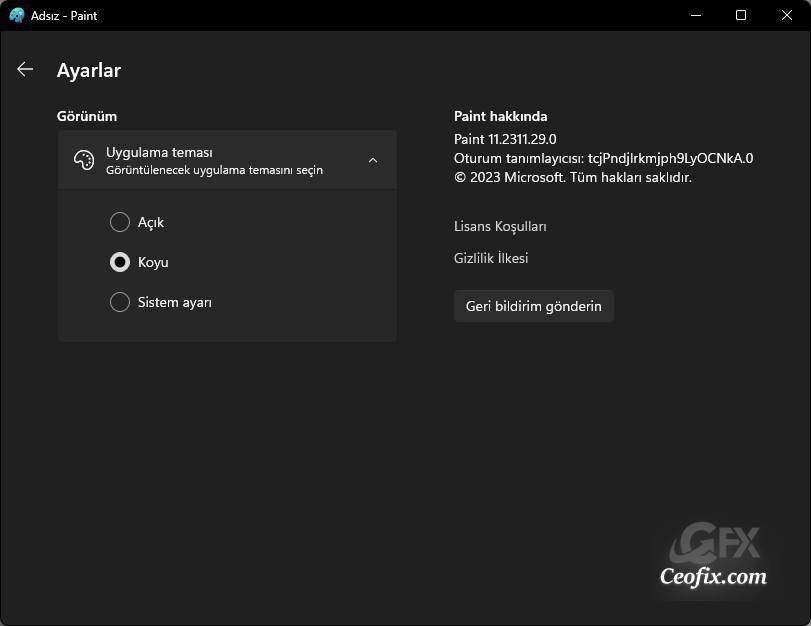Click the Ayarlar page title

(89, 70)
